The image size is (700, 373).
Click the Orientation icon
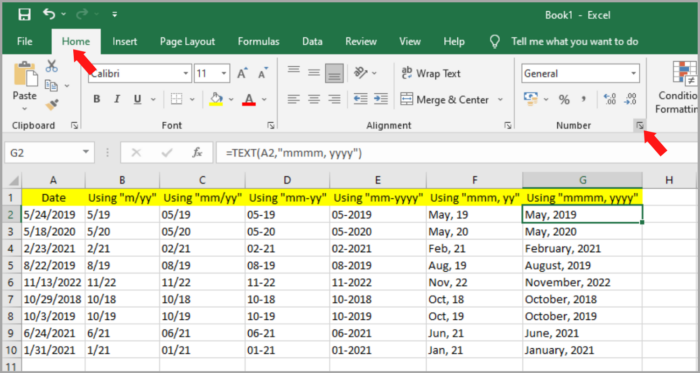tap(361, 73)
